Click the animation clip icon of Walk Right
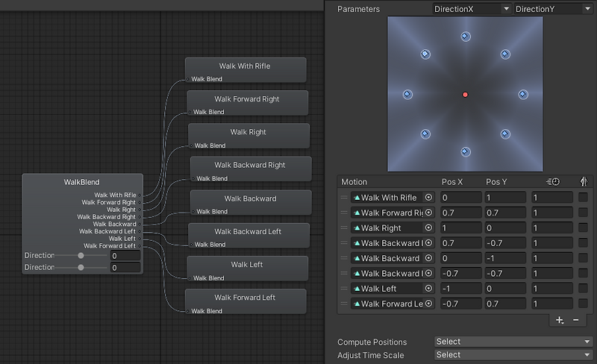 pyautogui.click(x=357, y=228)
